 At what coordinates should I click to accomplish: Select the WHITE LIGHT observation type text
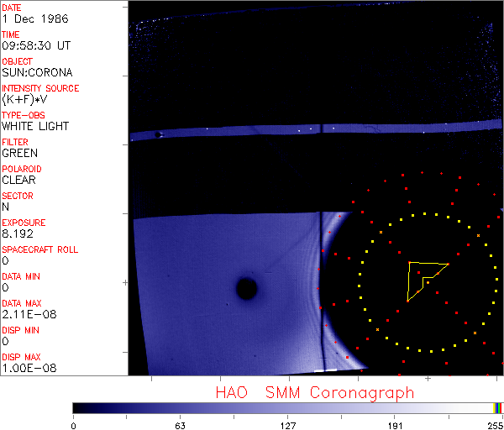35,126
